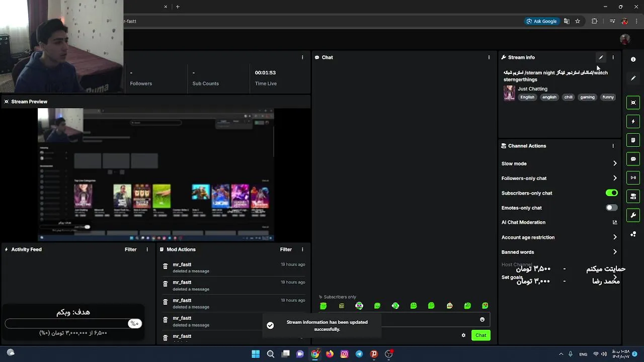Click the Just Chatting category text
Viewport: 644px width, 362px height.
tap(532, 89)
